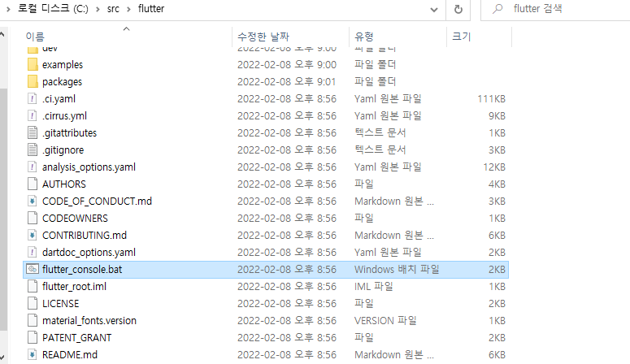The height and width of the screenshot is (364, 630).
Task: Select the packages folder name
Action: (x=62, y=82)
